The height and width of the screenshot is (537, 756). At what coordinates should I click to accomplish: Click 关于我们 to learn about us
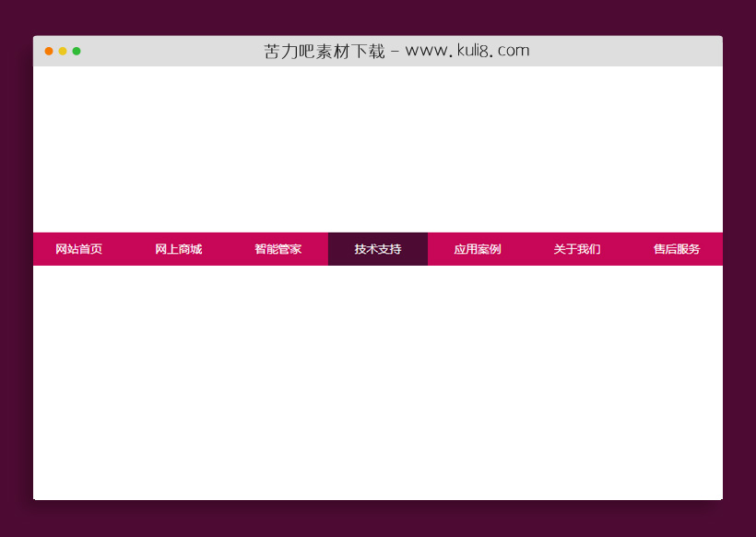(x=576, y=248)
